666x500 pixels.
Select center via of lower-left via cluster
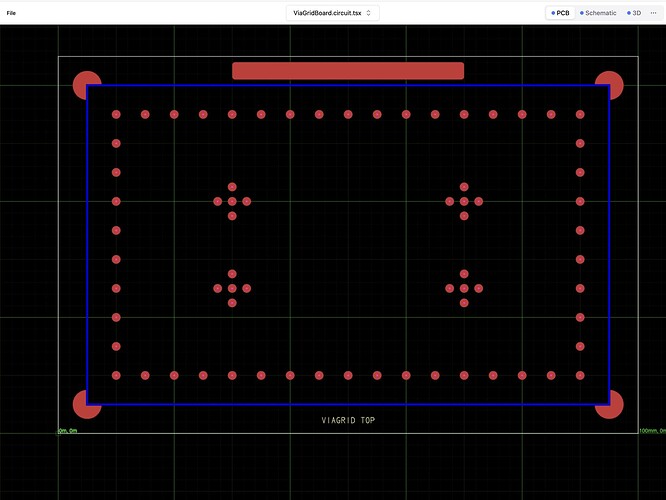232,289
